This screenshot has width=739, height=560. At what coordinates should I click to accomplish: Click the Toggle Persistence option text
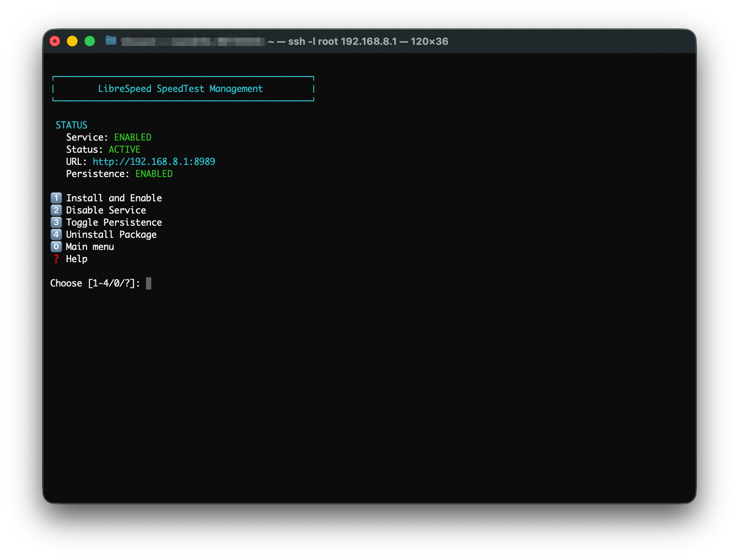click(x=114, y=222)
